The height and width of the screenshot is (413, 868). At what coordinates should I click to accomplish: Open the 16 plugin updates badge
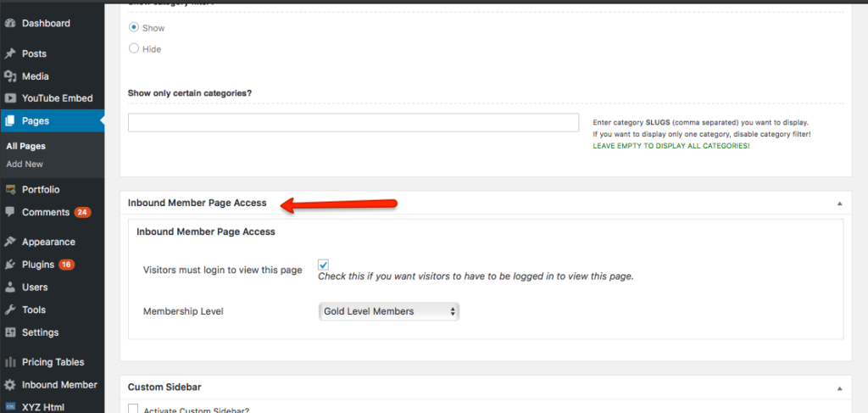(x=66, y=265)
